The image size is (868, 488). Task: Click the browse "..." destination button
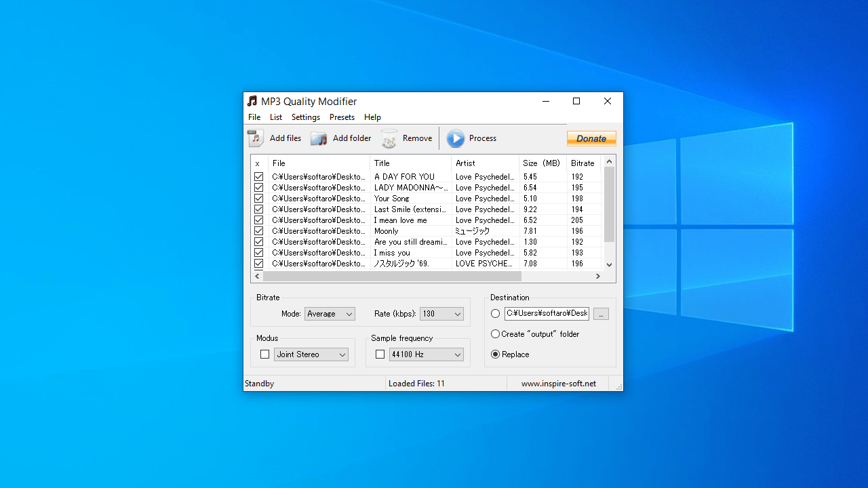[601, 314]
